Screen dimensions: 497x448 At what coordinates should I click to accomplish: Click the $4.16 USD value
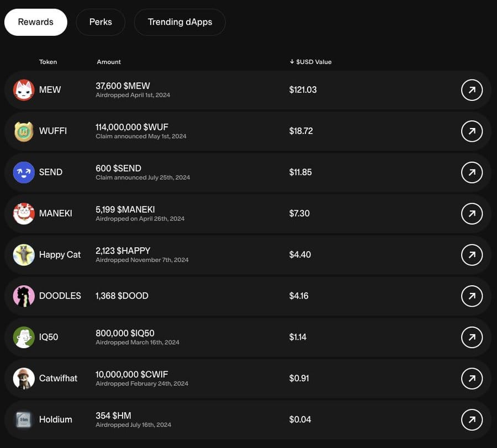(x=299, y=296)
